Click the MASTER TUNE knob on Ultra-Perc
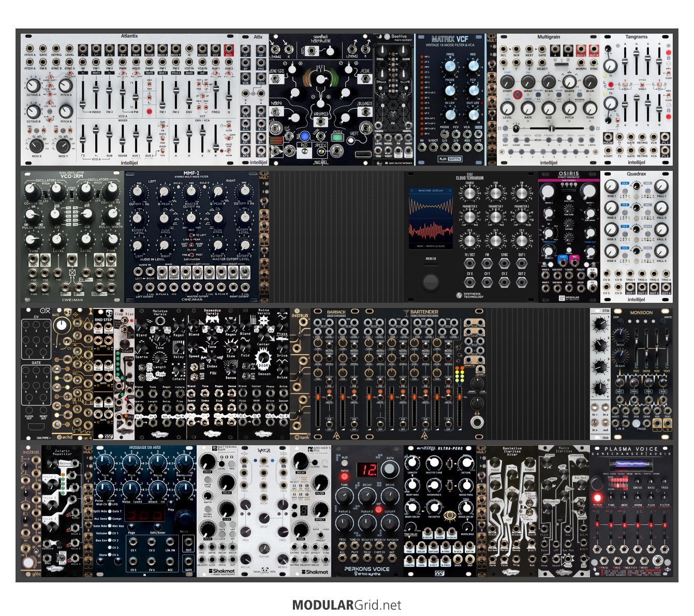Image resolution: width=694 pixels, height=616 pixels. point(434,463)
